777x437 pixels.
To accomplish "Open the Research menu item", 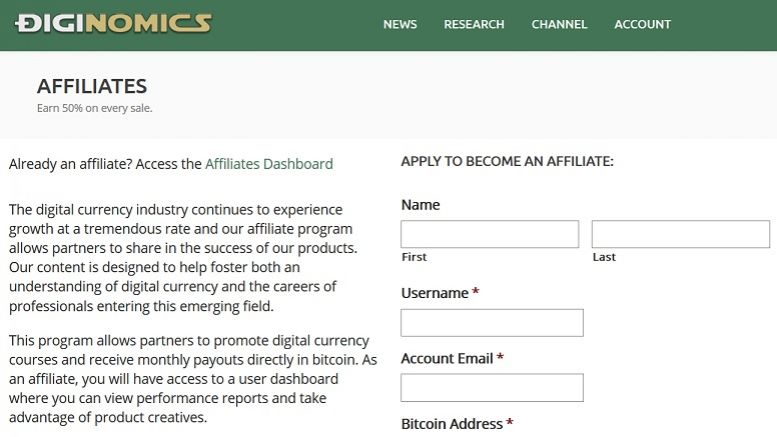I will (474, 24).
